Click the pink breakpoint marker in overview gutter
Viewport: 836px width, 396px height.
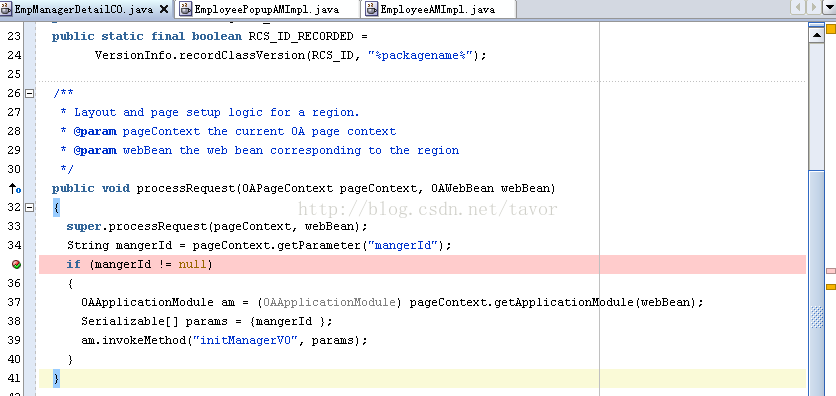click(x=831, y=271)
